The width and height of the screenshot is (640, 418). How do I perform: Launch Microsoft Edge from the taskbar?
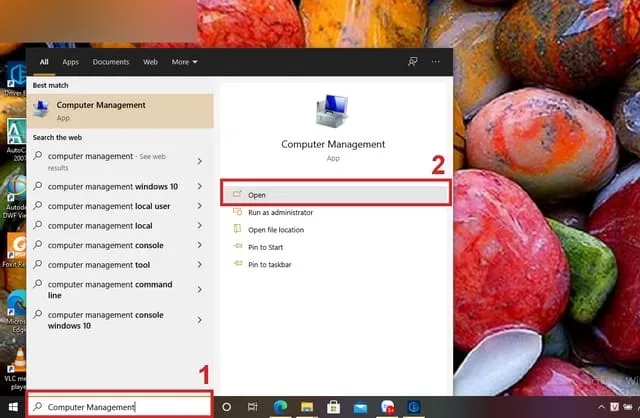(280, 407)
